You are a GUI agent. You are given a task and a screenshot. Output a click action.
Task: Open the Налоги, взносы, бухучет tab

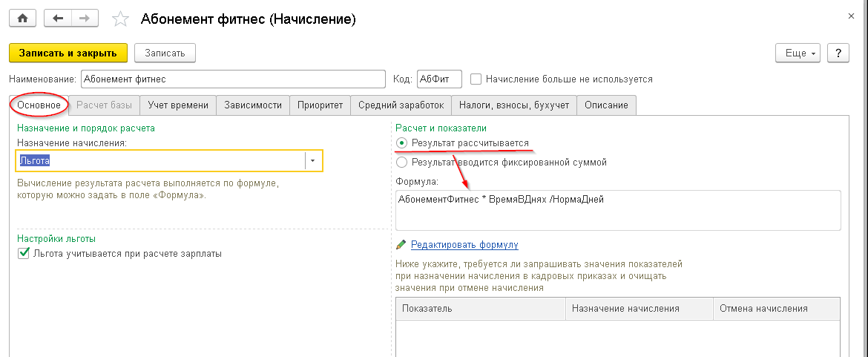514,105
